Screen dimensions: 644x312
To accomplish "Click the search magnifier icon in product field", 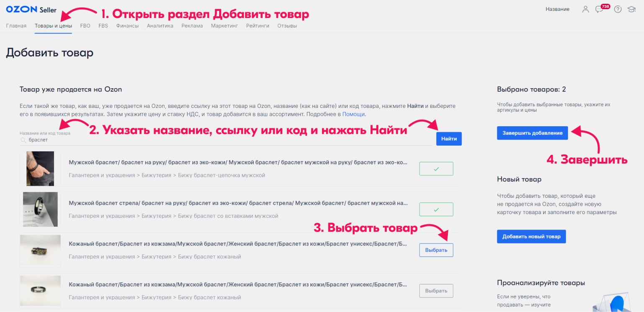I will 23,140.
